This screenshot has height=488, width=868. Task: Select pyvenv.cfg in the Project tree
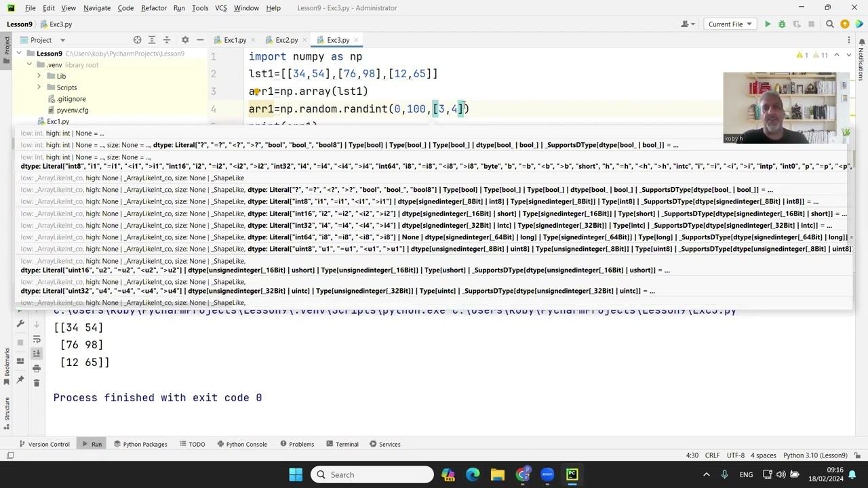point(73,110)
